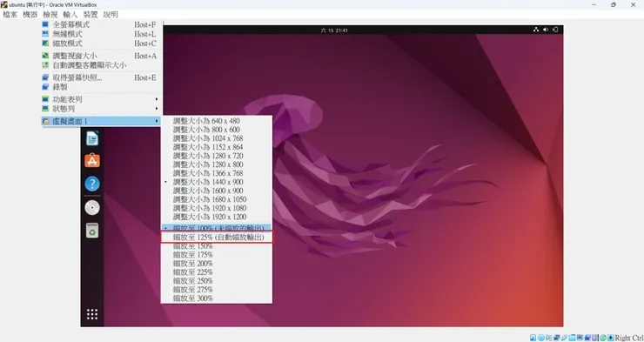
Task: Open the Help icon in dock
Action: (x=92, y=184)
